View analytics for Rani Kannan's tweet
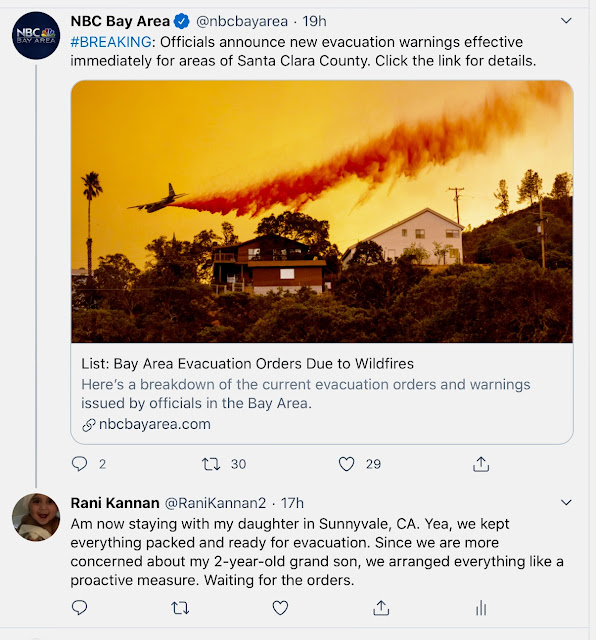This screenshot has height=640, width=596. point(481,608)
